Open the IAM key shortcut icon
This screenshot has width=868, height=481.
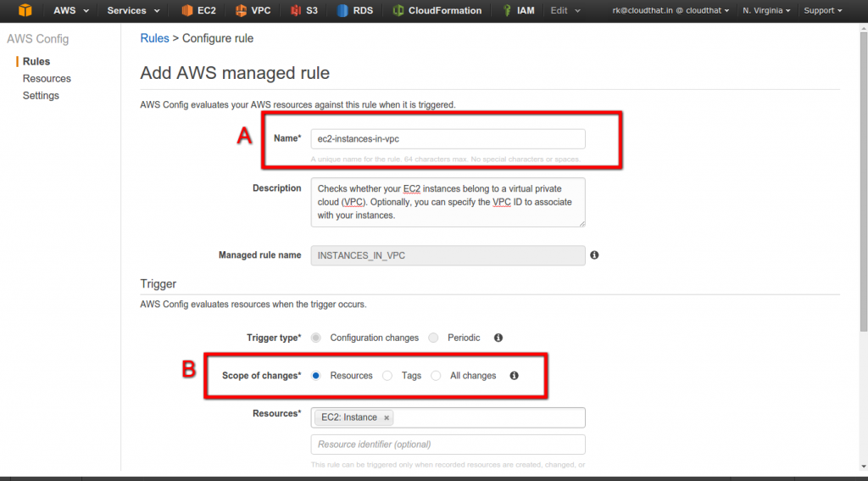[507, 10]
